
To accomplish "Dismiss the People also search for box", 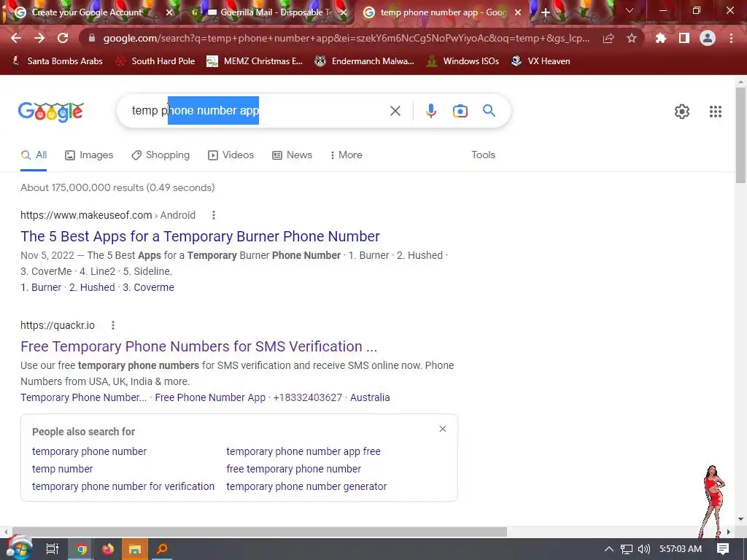I will (443, 429).
